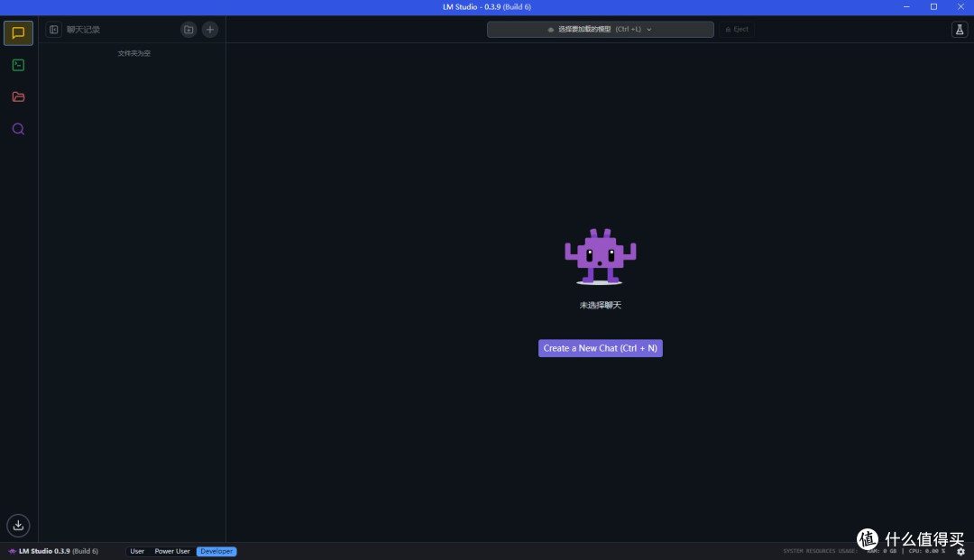974x560 pixels.
Task: Click Create a New Chat button
Action: [600, 348]
